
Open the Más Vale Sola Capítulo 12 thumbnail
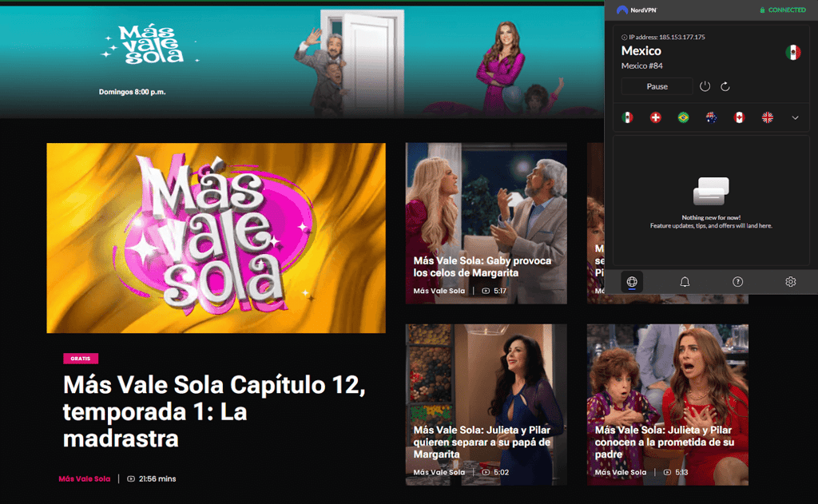[x=216, y=238]
